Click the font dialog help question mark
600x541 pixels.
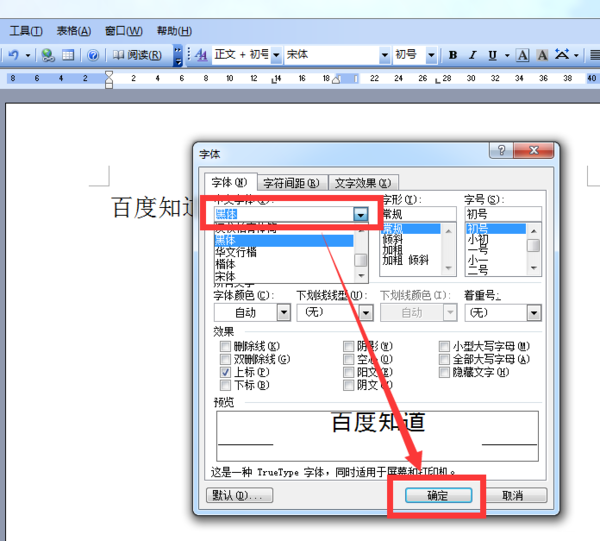(x=501, y=150)
